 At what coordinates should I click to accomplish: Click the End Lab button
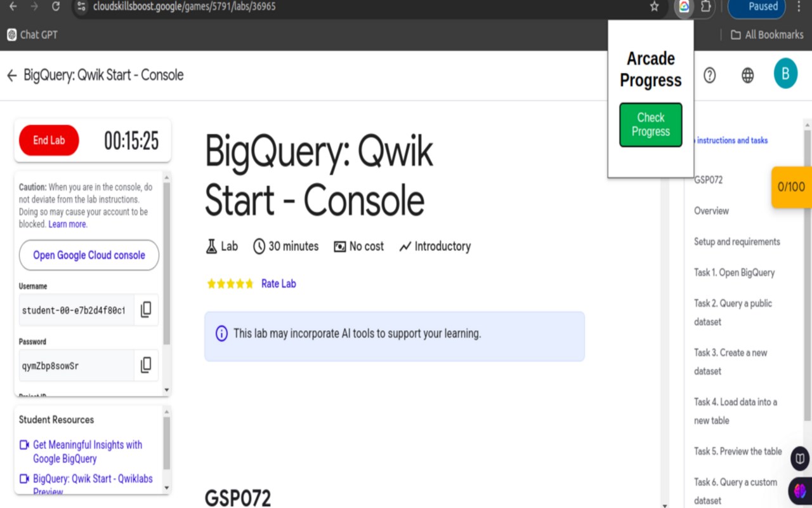(49, 140)
